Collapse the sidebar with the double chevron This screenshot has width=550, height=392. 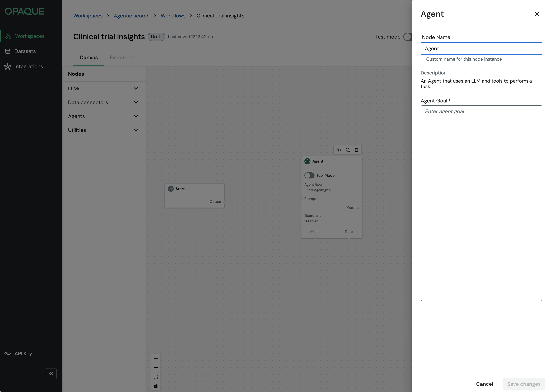[x=51, y=374]
